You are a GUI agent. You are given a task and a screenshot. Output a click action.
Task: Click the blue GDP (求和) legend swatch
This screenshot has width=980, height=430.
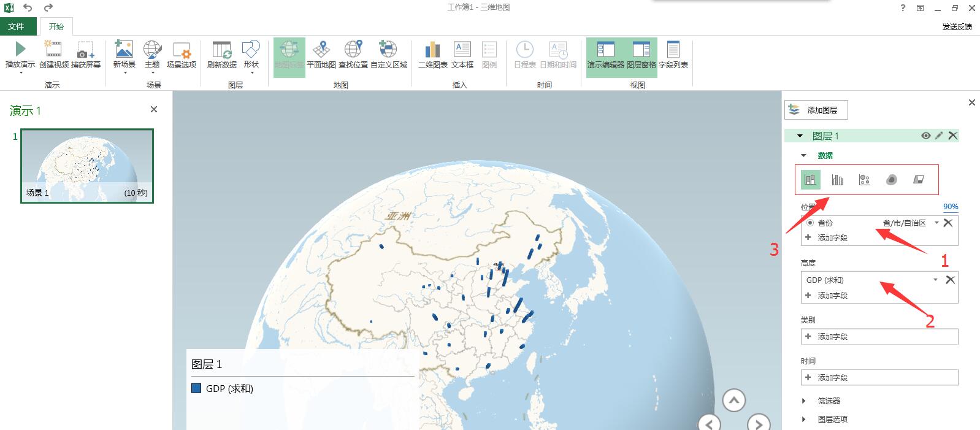pyautogui.click(x=196, y=388)
